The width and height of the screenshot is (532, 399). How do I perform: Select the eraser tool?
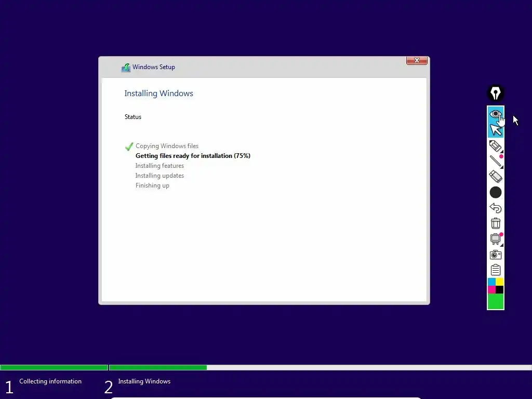pos(495,177)
